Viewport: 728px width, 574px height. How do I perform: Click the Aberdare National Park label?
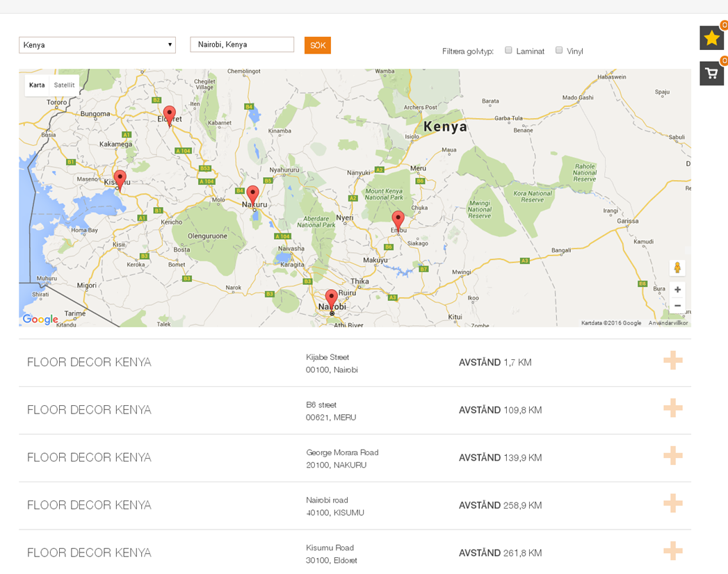click(316, 222)
